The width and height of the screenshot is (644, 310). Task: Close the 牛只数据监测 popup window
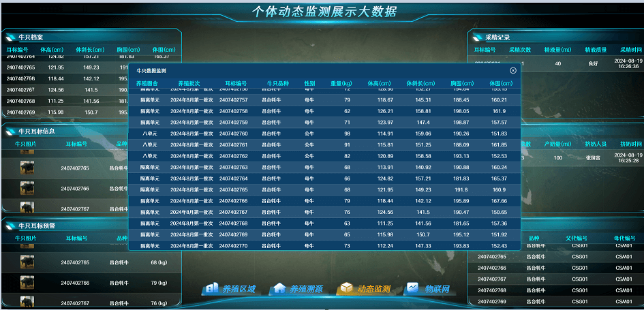coord(513,70)
